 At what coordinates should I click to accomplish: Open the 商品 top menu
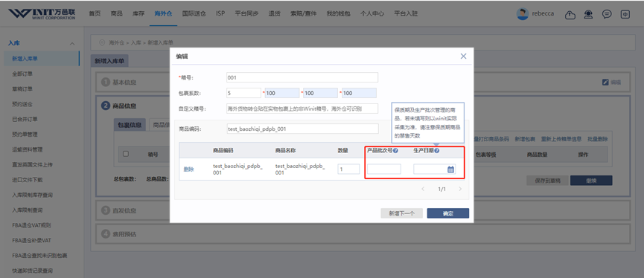117,13
